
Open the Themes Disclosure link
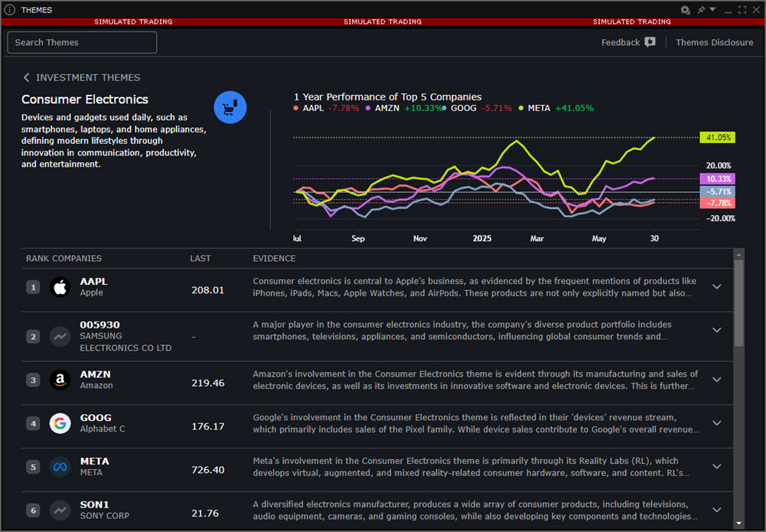(714, 43)
